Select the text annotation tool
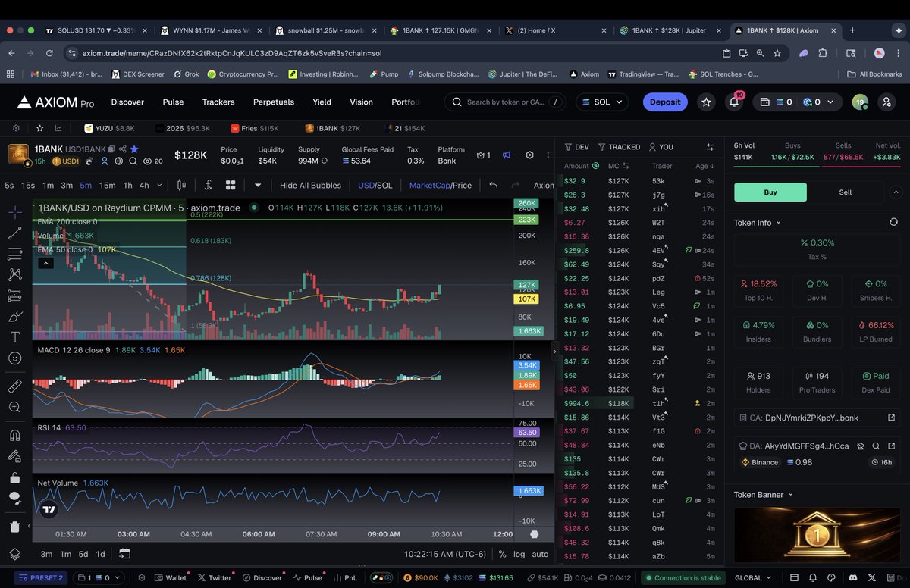 (x=14, y=337)
